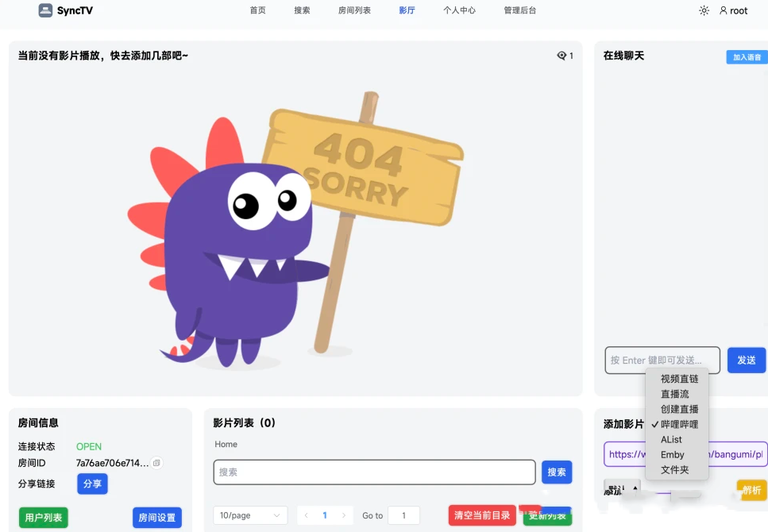
Task: Click the yellow 解析 button
Action: (x=751, y=490)
